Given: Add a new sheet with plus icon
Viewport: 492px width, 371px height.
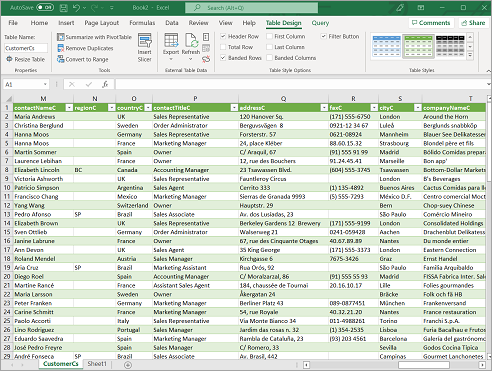Looking at the screenshot, I should coord(128,365).
